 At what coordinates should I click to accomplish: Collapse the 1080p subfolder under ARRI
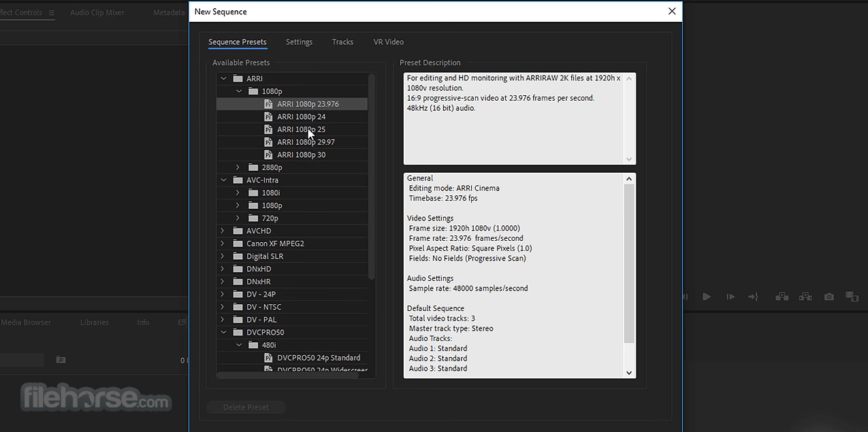coord(238,91)
